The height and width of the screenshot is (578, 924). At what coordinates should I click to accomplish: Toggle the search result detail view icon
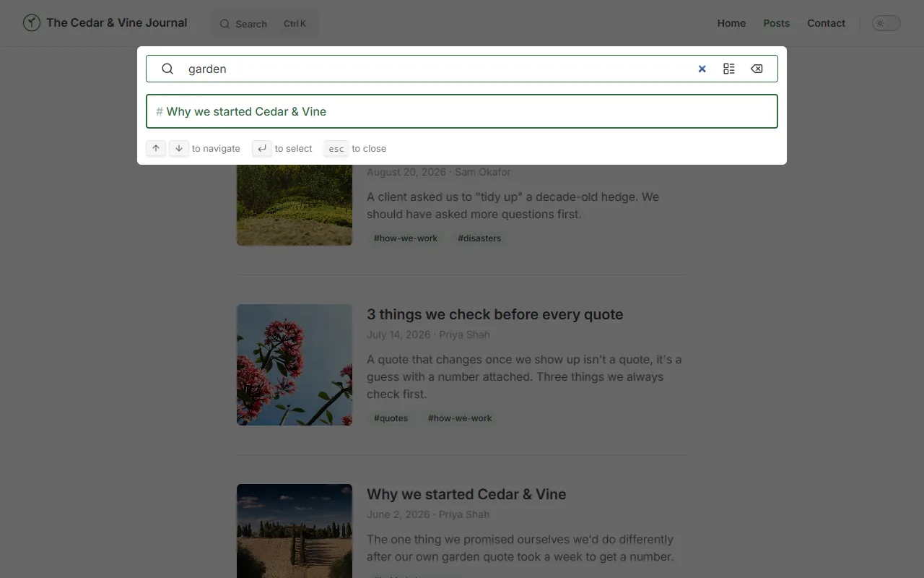coord(729,69)
